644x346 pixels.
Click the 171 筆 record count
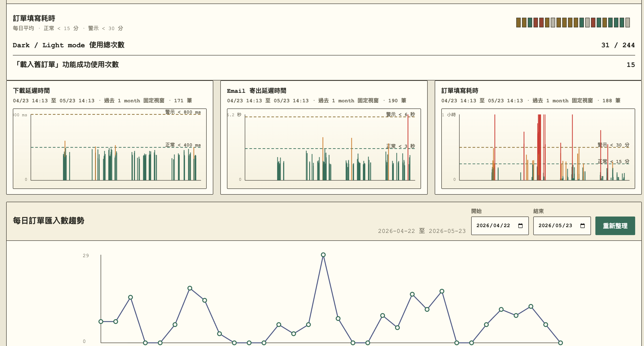183,101
